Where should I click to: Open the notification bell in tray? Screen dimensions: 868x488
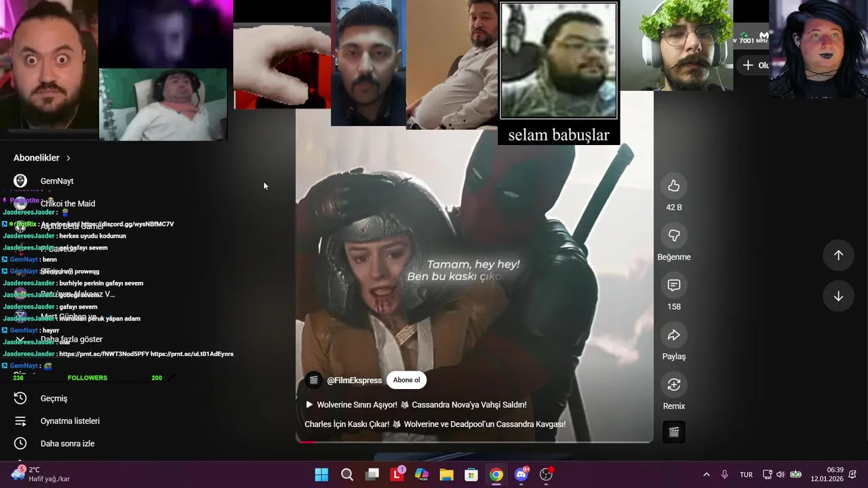click(x=854, y=474)
